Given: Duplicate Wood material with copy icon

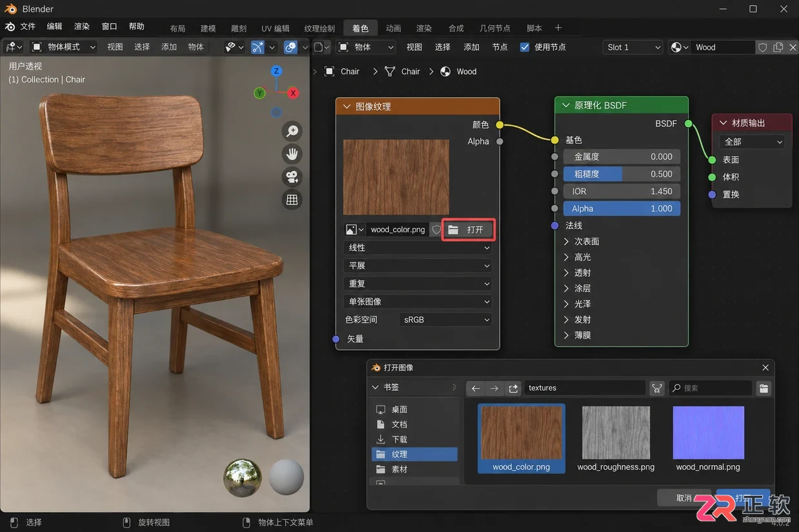Looking at the screenshot, I should click(x=778, y=47).
